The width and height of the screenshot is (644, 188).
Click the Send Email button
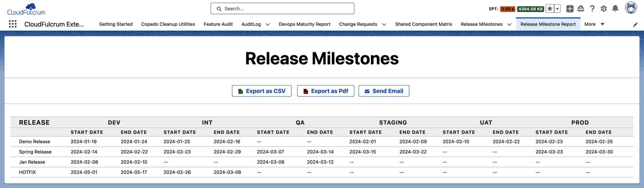pyautogui.click(x=384, y=91)
